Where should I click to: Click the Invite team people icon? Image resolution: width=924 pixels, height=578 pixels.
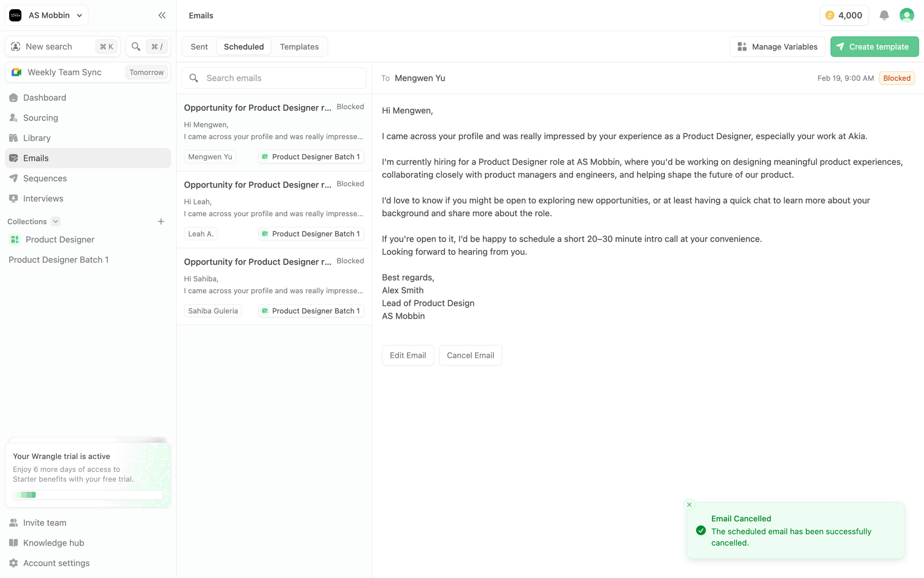[13, 523]
